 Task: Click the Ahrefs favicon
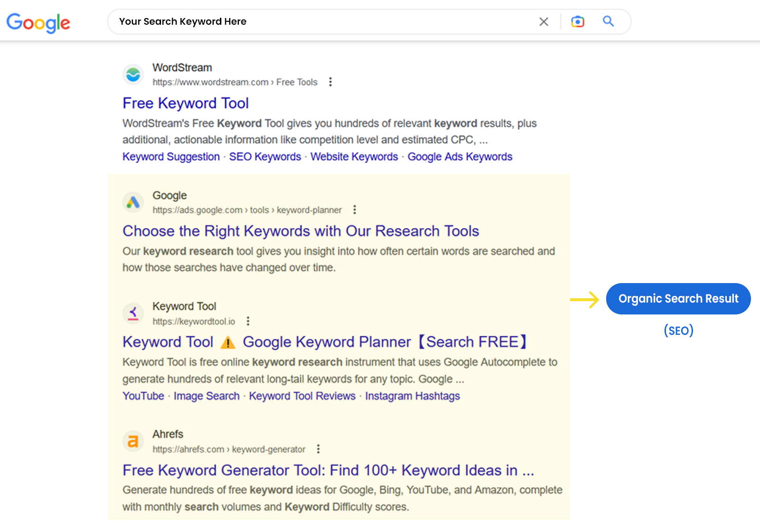[133, 441]
